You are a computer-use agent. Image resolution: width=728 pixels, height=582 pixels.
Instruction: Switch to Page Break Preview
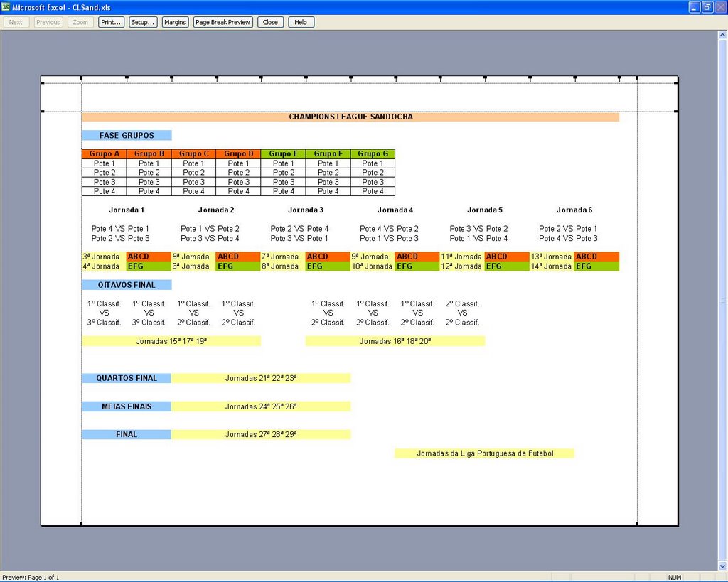223,22
